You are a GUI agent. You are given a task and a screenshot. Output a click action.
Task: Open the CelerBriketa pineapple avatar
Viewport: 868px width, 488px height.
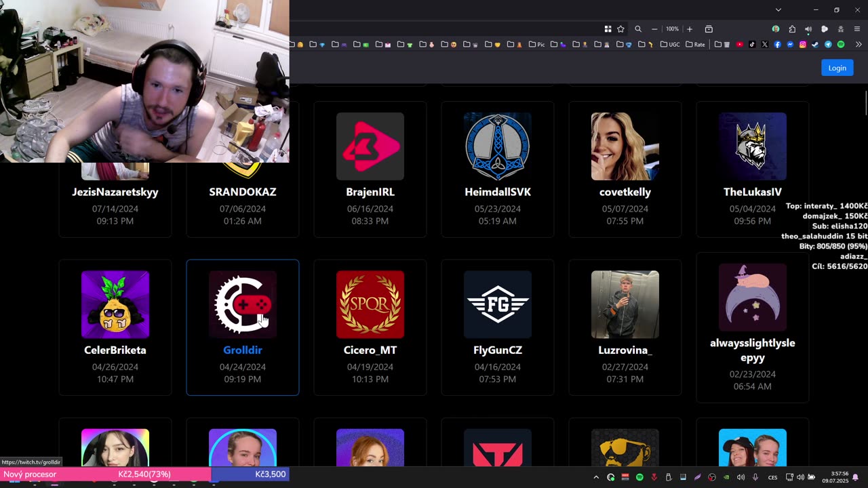115,304
